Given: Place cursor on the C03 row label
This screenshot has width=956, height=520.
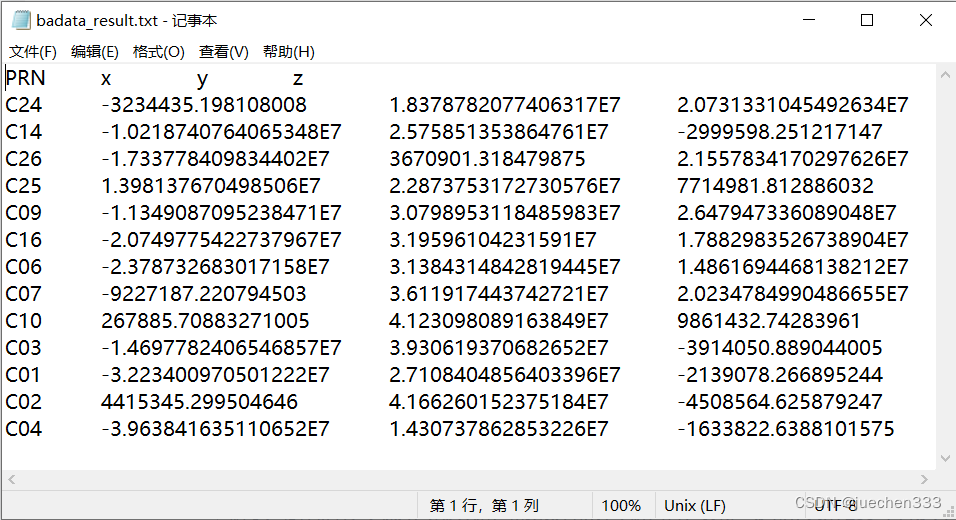Looking at the screenshot, I should click(24, 347).
